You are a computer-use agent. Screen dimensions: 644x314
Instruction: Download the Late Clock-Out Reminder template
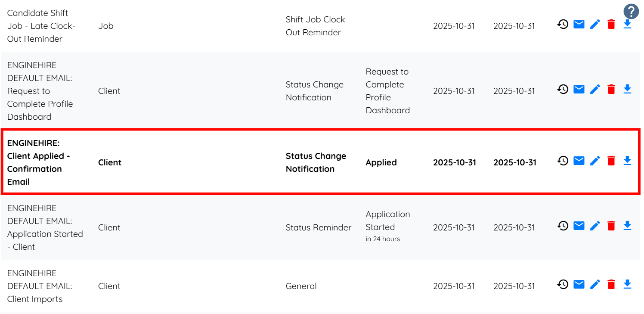point(627,24)
